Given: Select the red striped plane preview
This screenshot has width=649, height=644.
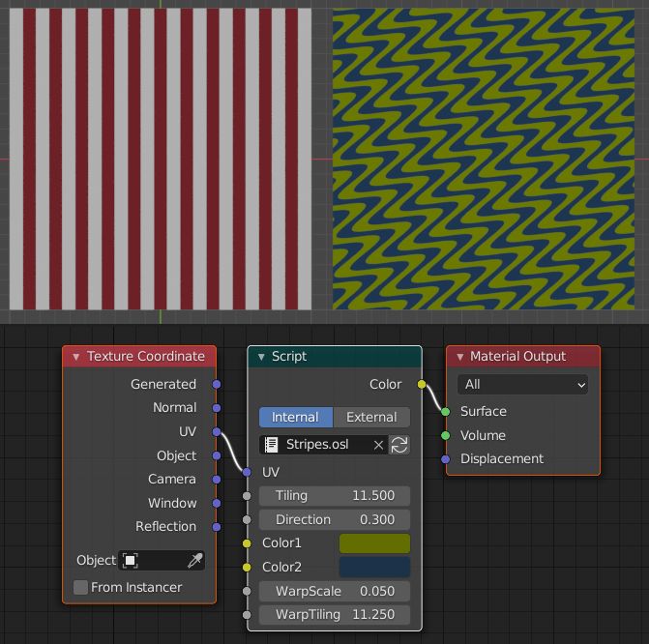Looking at the screenshot, I should point(161,159).
